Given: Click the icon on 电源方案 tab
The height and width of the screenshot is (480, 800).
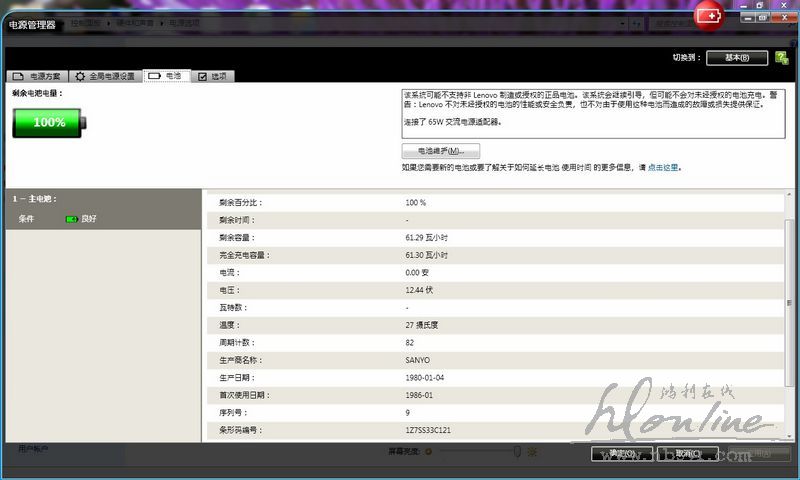Looking at the screenshot, I should (x=18, y=76).
